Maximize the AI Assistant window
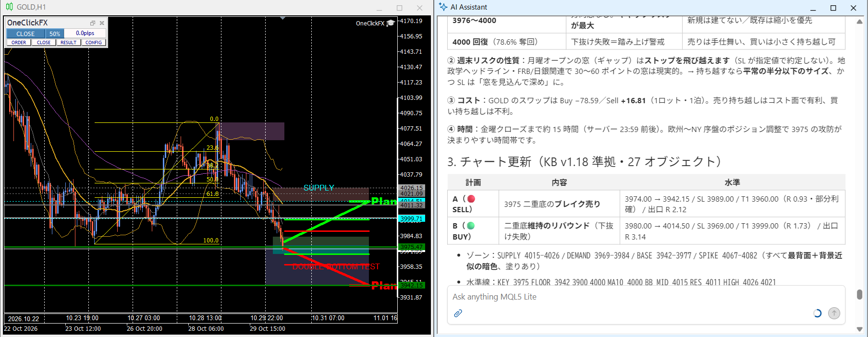Image resolution: width=868 pixels, height=337 pixels. click(833, 8)
